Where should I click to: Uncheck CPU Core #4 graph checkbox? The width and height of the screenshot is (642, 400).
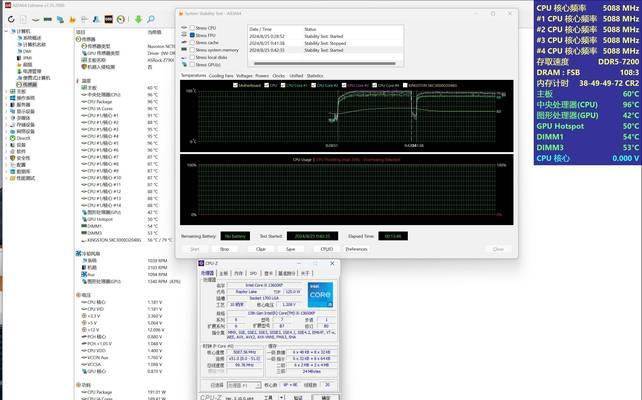pyautogui.click(x=375, y=85)
